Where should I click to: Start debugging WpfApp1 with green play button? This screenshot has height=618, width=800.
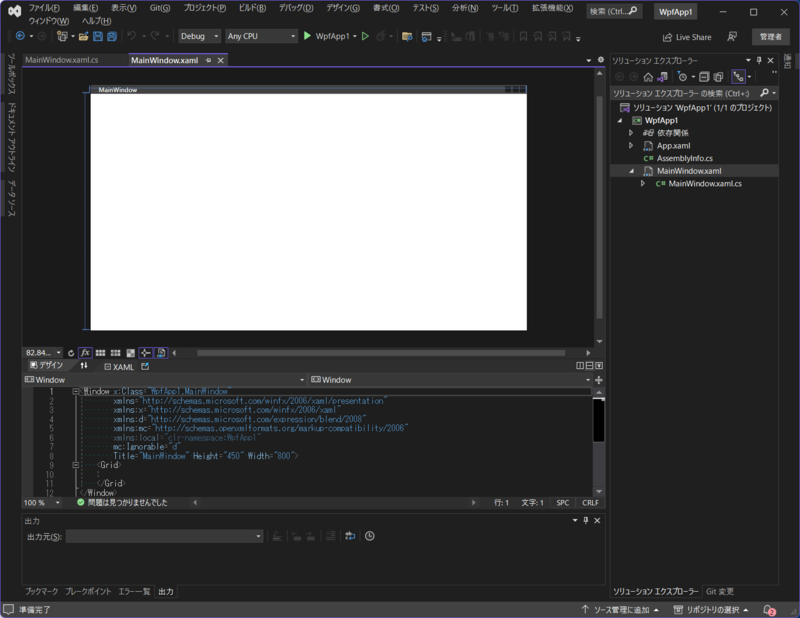(x=307, y=36)
